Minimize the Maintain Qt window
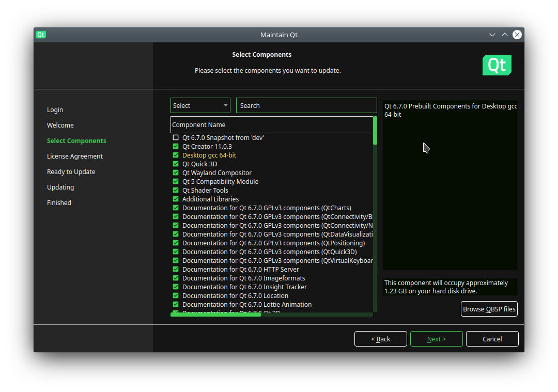This screenshot has width=558, height=392. (492, 35)
